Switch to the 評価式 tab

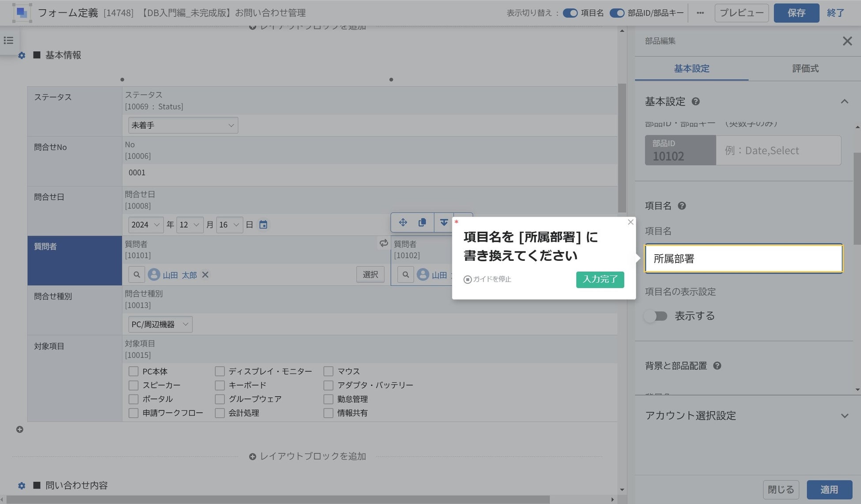coord(805,68)
